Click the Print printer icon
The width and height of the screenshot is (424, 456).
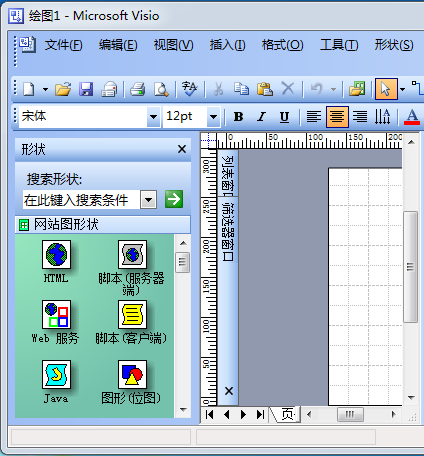(138, 89)
